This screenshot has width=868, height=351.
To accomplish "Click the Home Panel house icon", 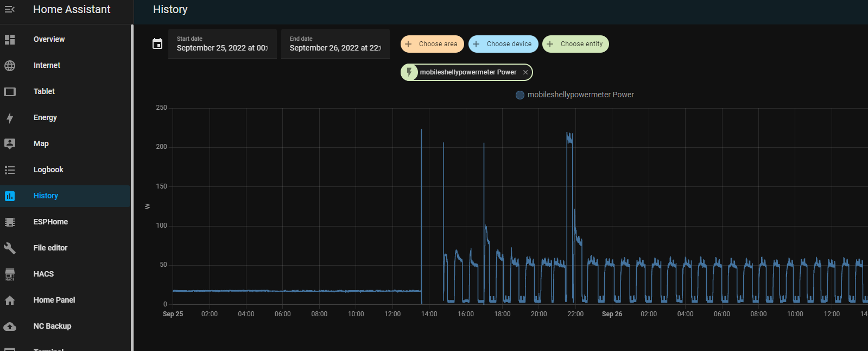I will 10,300.
